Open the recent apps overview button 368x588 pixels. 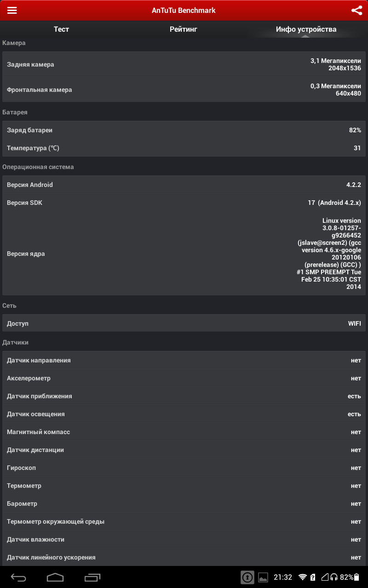92,577
